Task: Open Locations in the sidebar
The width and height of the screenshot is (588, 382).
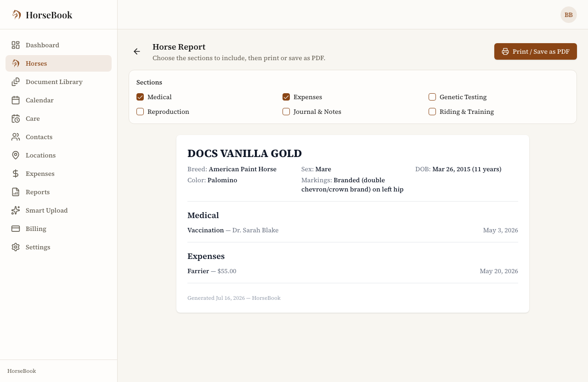Action: click(x=58, y=155)
